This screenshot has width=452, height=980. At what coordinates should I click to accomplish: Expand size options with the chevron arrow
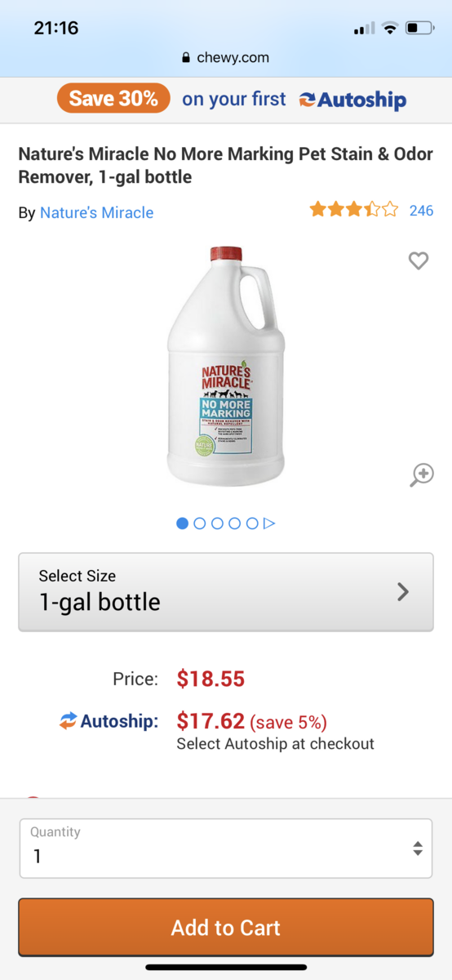pos(403,592)
